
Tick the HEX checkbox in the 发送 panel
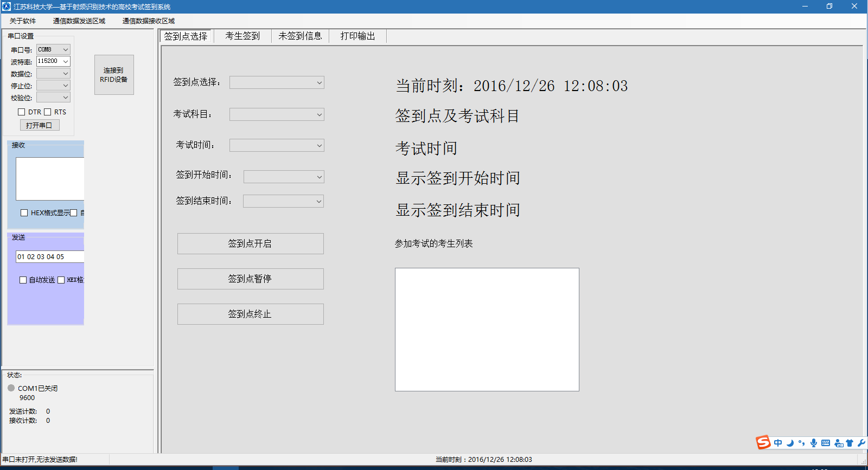coord(61,280)
